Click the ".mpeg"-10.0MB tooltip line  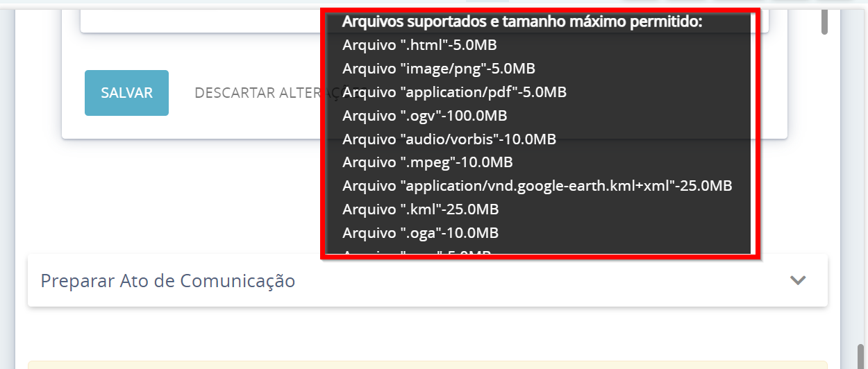pyautogui.click(x=427, y=162)
